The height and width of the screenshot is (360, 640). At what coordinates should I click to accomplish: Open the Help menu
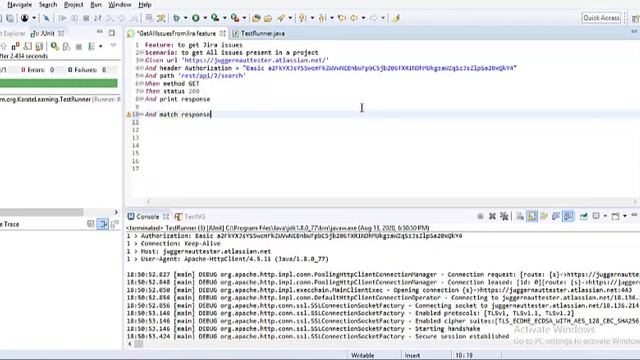[144, 5]
